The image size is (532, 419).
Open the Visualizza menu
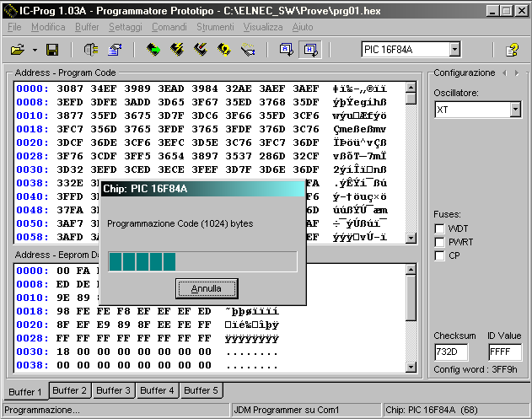pos(262,27)
